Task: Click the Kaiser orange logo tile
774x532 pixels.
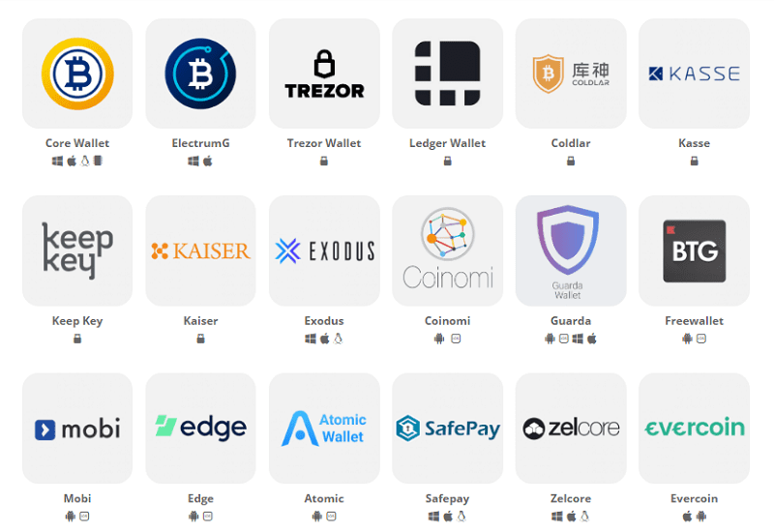Action: [200, 251]
